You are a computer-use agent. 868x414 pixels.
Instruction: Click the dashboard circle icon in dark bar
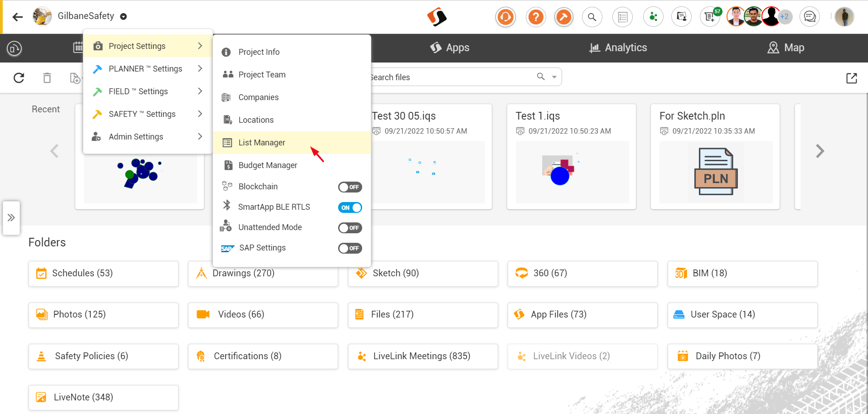[x=15, y=48]
